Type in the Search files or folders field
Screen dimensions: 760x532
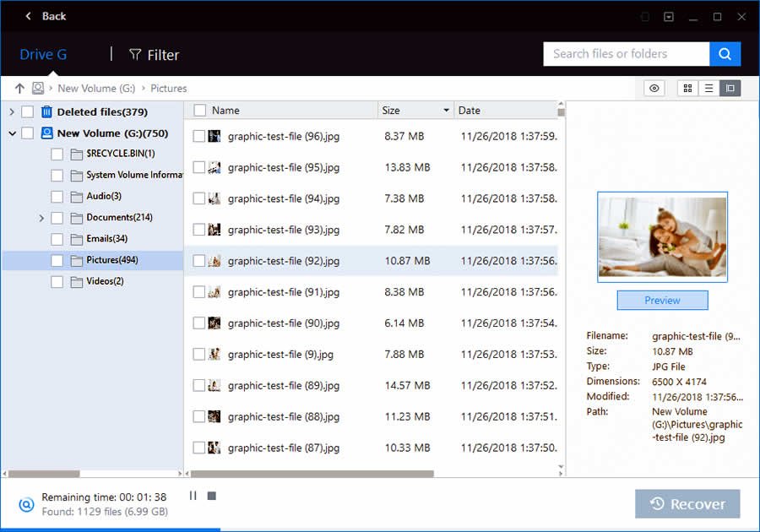pyautogui.click(x=625, y=54)
